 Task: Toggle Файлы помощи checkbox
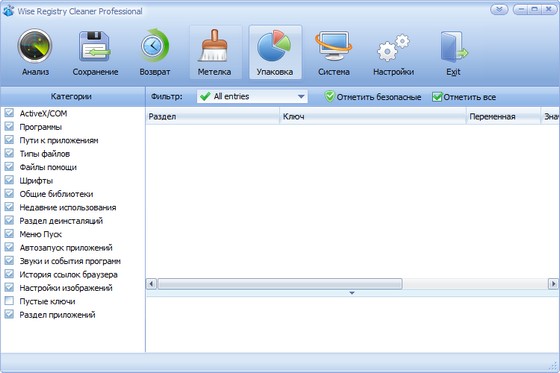pyautogui.click(x=9, y=166)
